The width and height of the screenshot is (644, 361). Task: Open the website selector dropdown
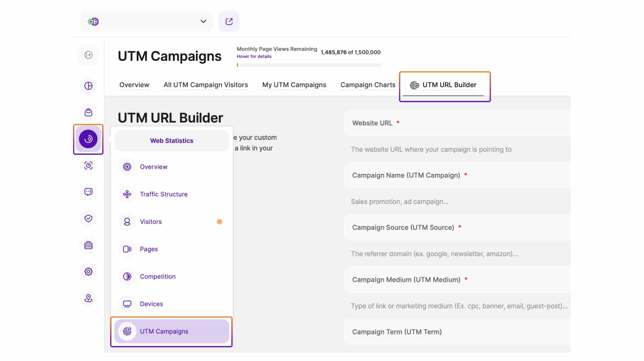pyautogui.click(x=146, y=21)
